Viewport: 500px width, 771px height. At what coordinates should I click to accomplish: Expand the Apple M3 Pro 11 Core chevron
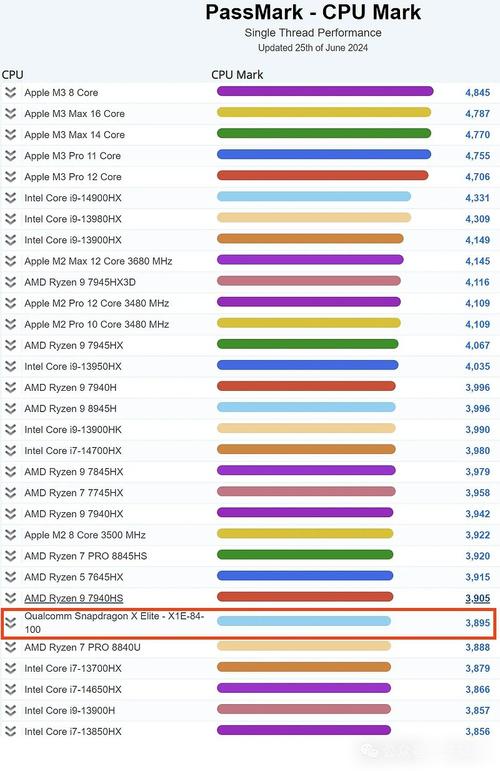click(10, 156)
